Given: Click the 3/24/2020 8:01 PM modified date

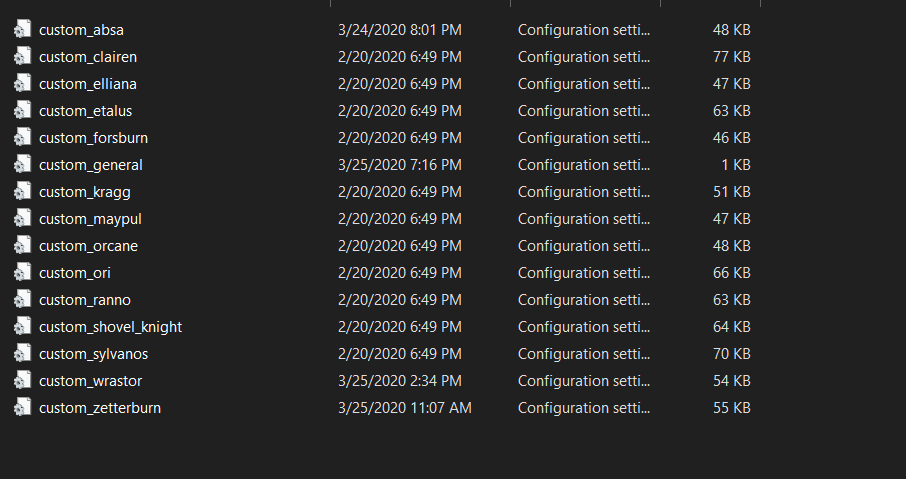Looking at the screenshot, I should [400, 30].
